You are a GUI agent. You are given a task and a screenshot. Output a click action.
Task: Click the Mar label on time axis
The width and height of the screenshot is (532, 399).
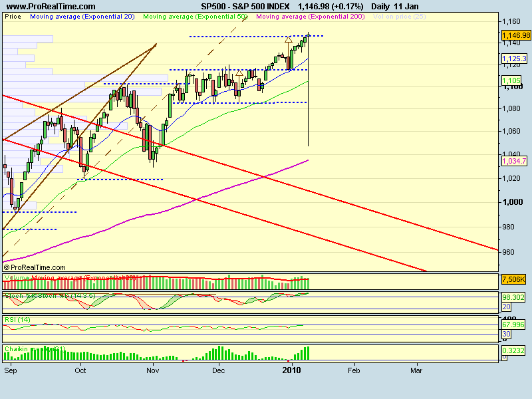click(x=416, y=370)
